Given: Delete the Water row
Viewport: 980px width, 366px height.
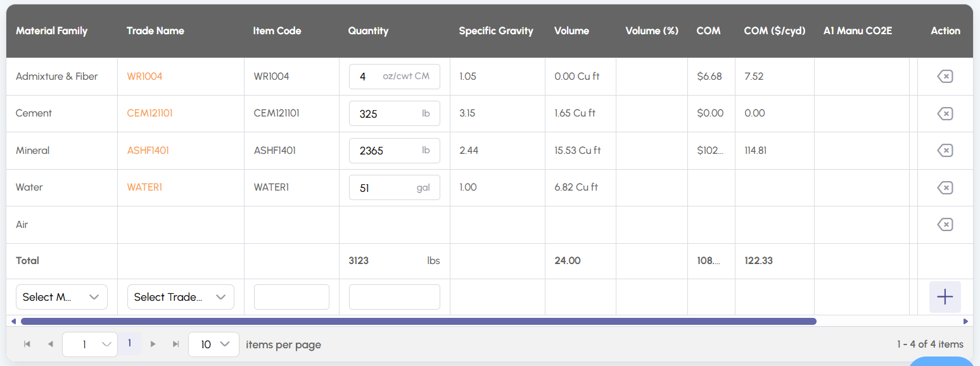Looking at the screenshot, I should (945, 187).
